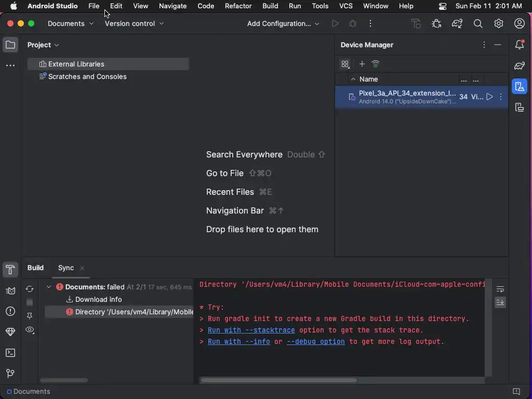Open the Project view dropdown

pyautogui.click(x=43, y=45)
